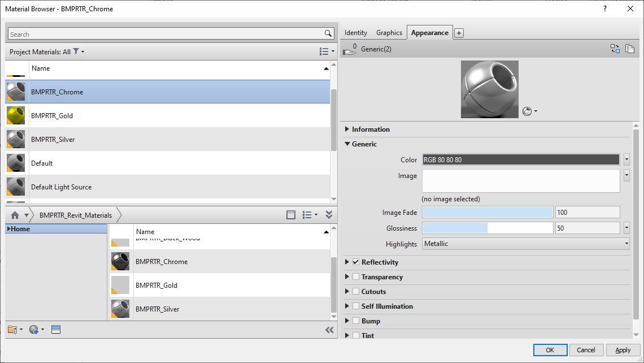
Task: Select BMPRTR_Silver in the library list
Action: [x=220, y=309]
